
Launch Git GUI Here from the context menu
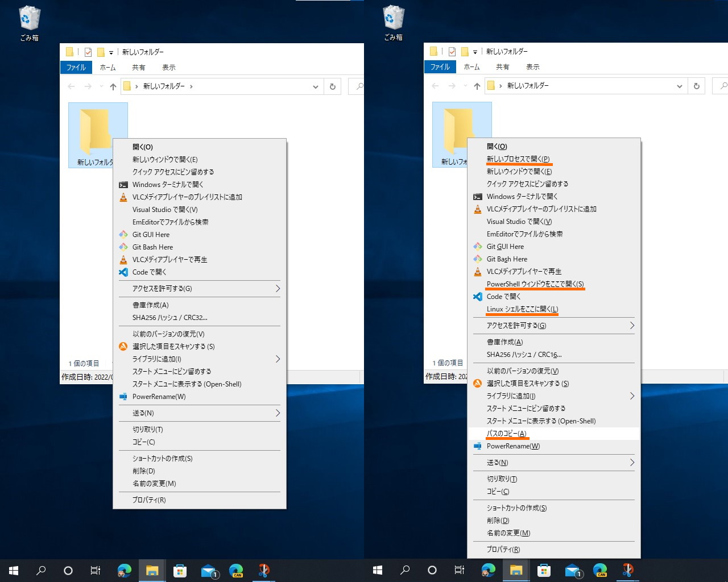click(151, 234)
